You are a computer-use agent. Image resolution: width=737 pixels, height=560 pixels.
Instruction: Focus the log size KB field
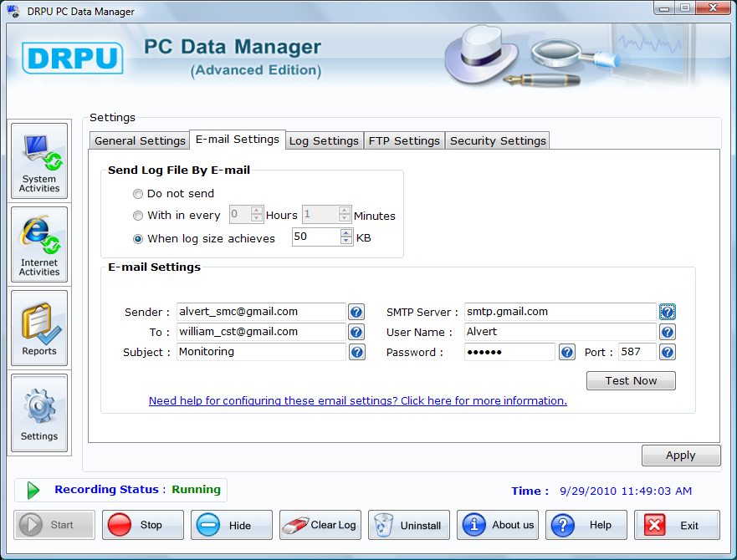point(317,237)
